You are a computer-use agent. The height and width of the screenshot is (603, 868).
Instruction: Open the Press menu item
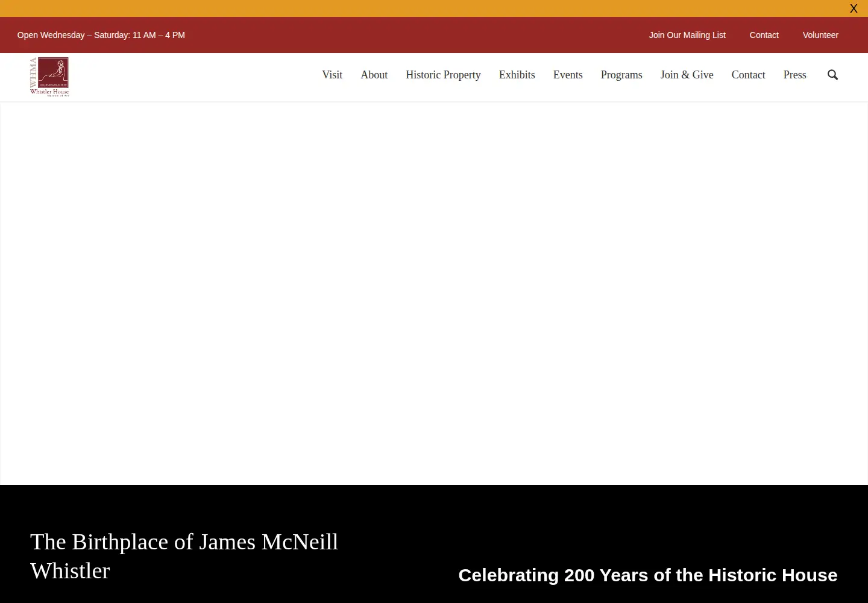point(794,75)
